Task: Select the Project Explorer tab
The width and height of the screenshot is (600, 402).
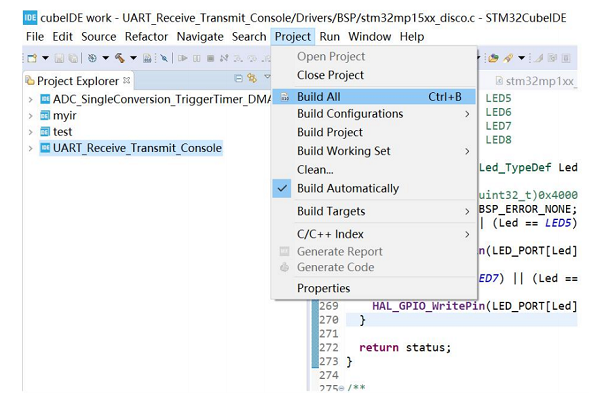Action: click(78, 81)
